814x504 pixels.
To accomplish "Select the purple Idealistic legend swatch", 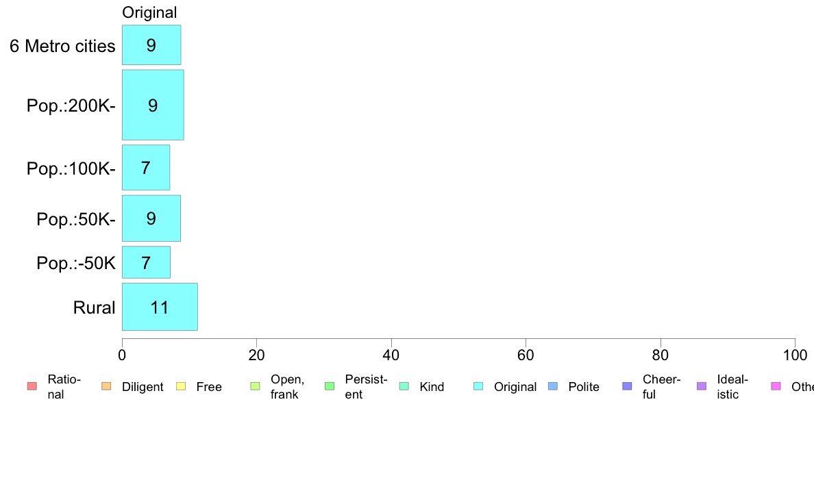I will point(702,386).
